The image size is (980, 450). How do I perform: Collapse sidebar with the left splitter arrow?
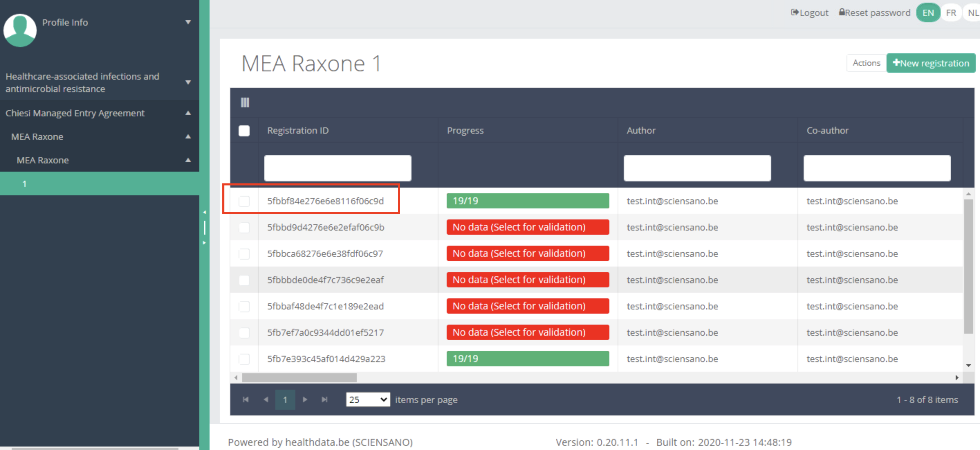pos(204,212)
